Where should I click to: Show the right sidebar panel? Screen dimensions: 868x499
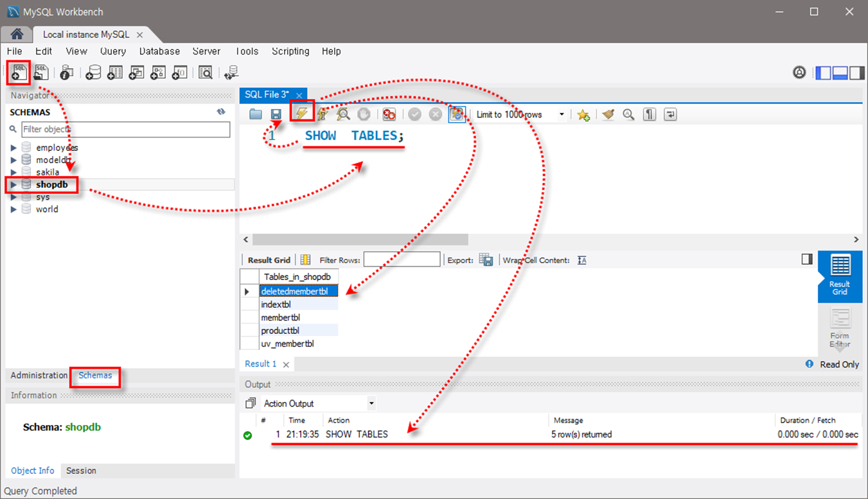tap(857, 73)
